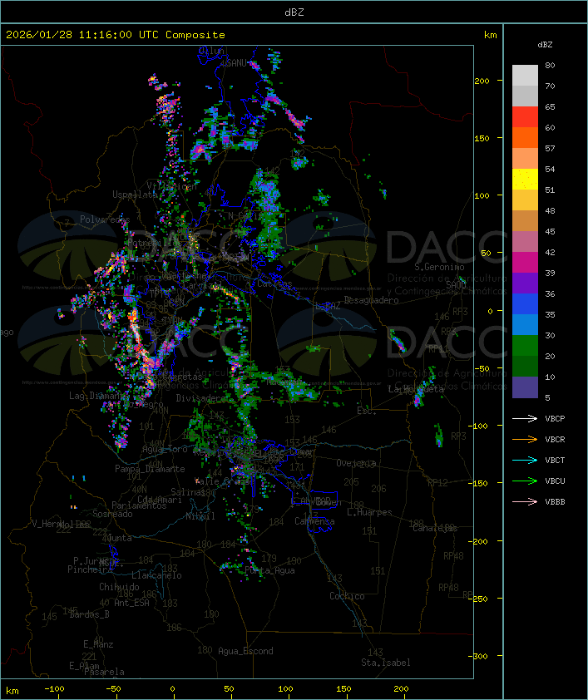This screenshot has height=700, width=588.
Task: Select the red 60-65 dBZ swatch
Action: tap(525, 117)
